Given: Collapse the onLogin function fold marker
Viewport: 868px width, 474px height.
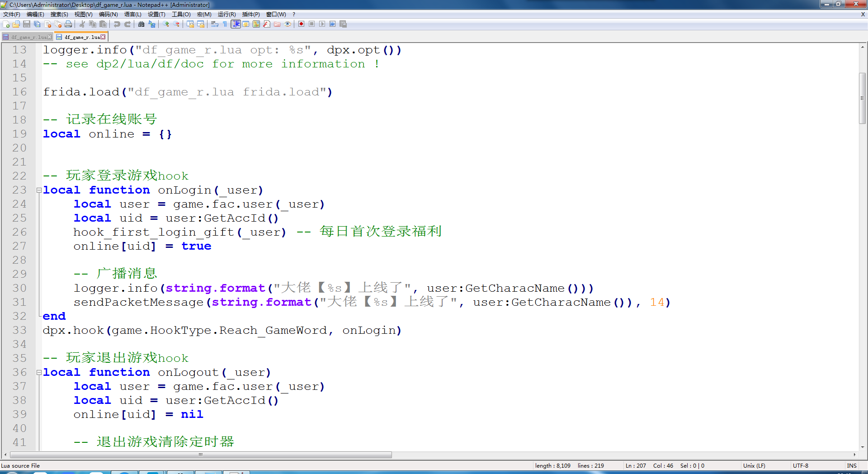Looking at the screenshot, I should pos(39,190).
